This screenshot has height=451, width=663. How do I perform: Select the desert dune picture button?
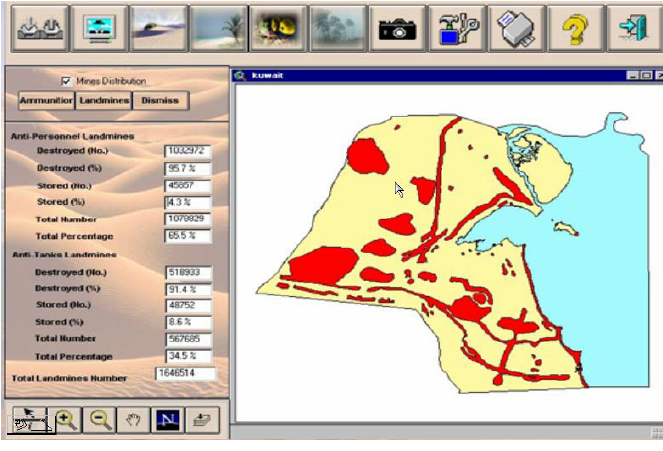click(159, 28)
